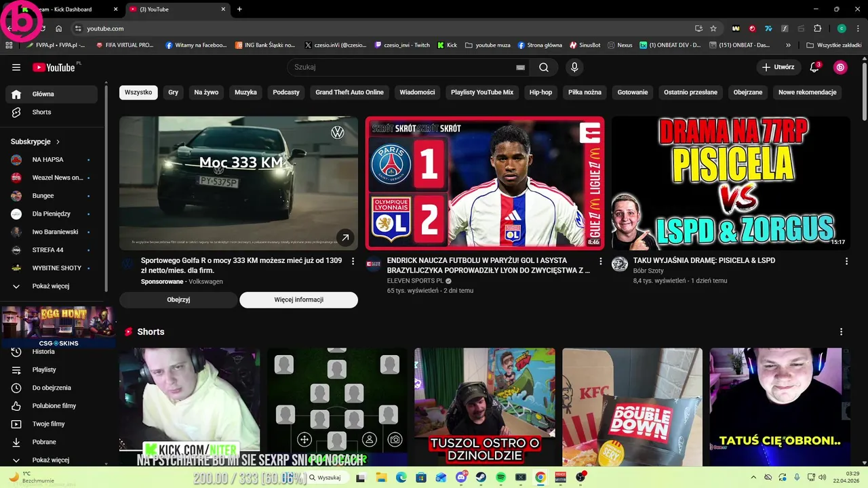This screenshot has height=488, width=868.
Task: Expand subscriptions with Pokaż więcej
Action: [52, 286]
